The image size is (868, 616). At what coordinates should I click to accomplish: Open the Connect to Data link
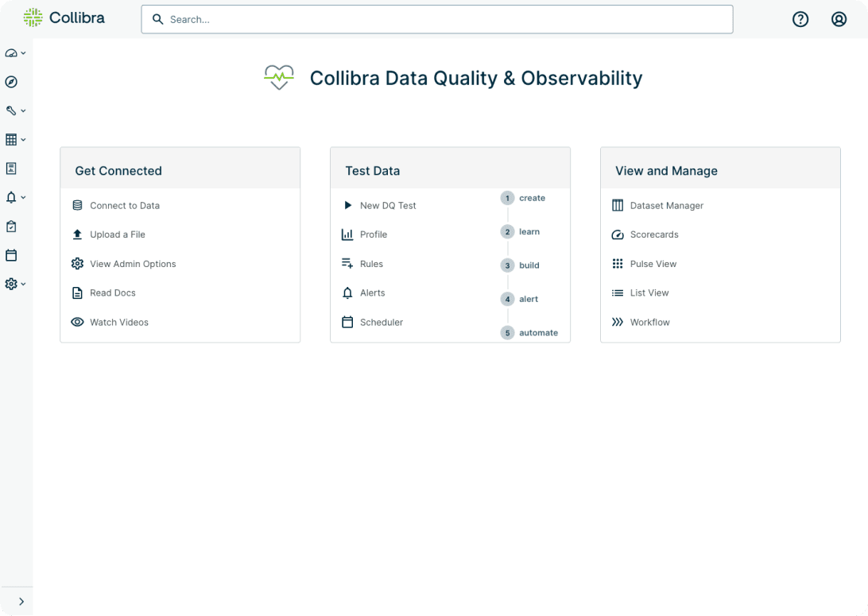click(125, 205)
